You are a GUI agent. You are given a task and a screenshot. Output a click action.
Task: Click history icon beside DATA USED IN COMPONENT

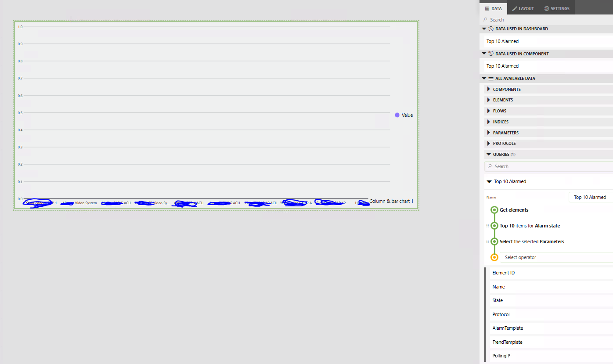[490, 54]
